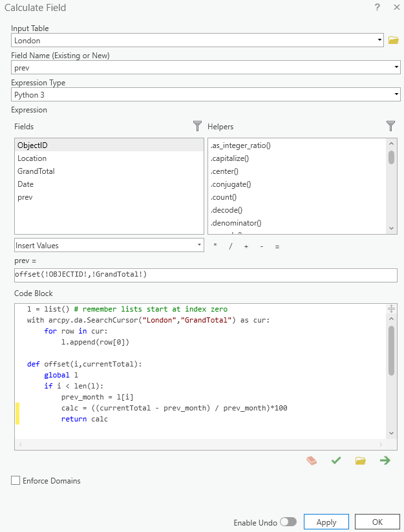This screenshot has height=532, width=404.
Task: Click the def offset code line
Action: click(84, 364)
